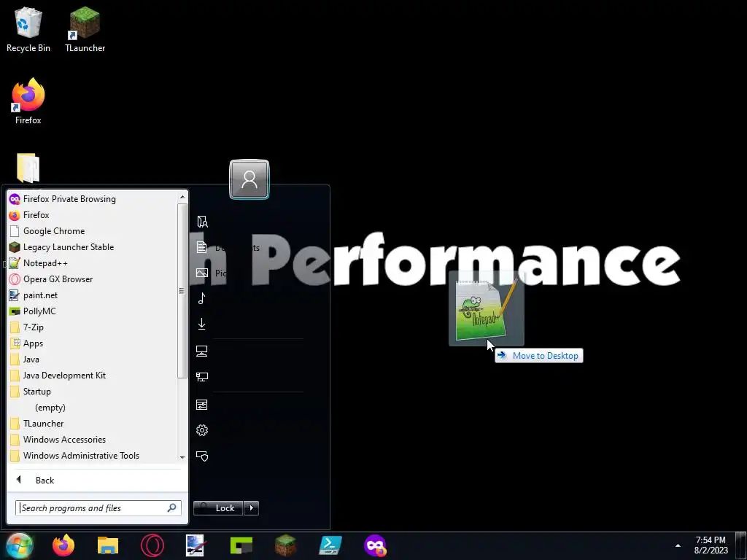Open File Explorer from the taskbar
The width and height of the screenshot is (747, 560).
(x=108, y=545)
